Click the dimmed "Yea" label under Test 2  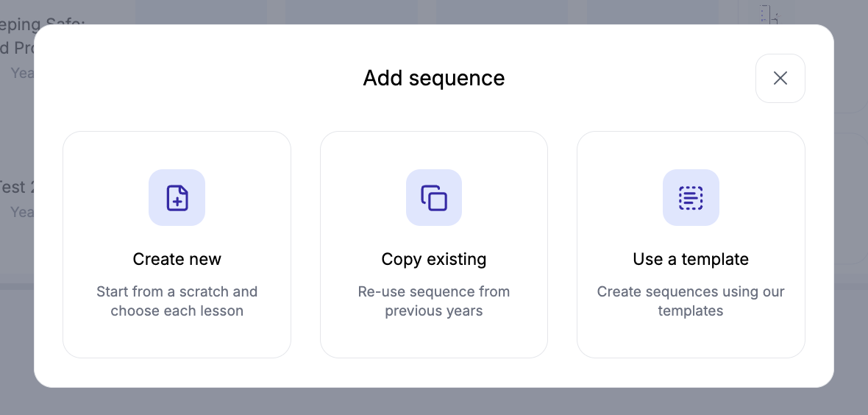(21, 212)
